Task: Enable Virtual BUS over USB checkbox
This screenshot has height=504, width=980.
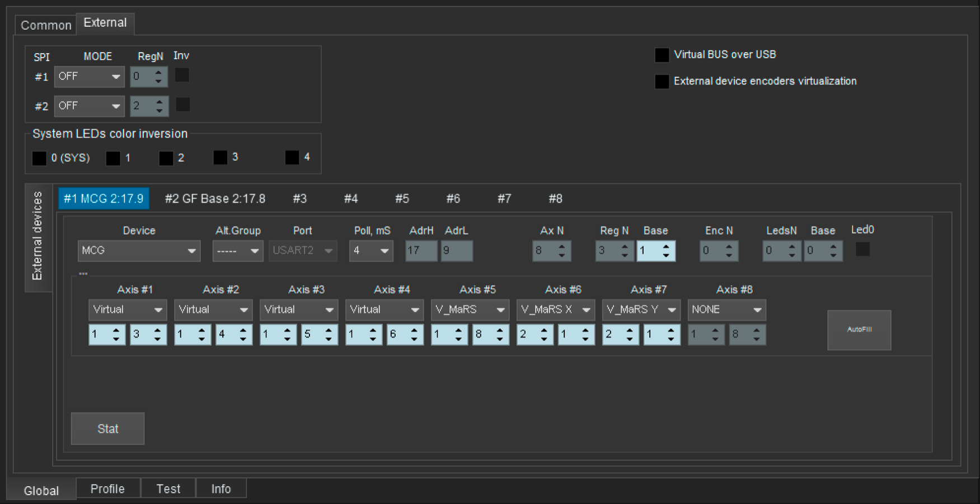Action: pos(662,55)
